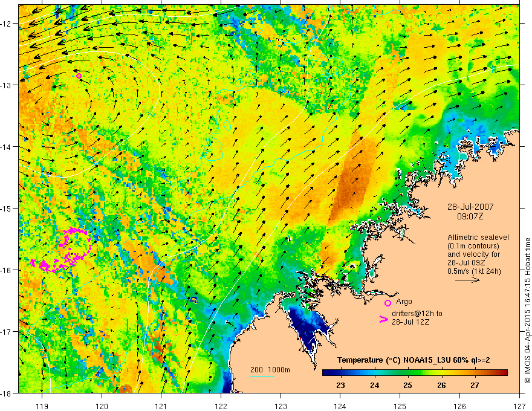Click the 23 tick on color bar

[340, 385]
